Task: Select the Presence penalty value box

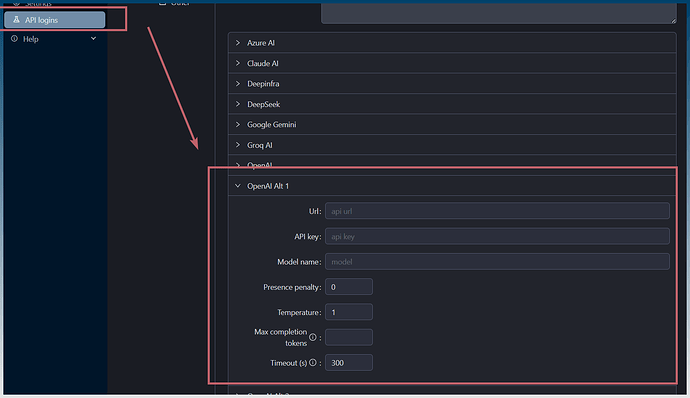Action: point(349,287)
